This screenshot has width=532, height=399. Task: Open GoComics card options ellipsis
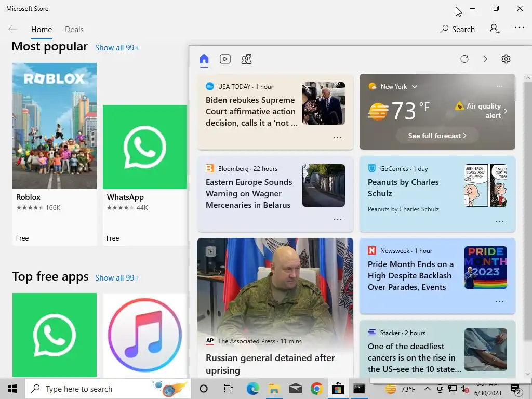500,221
